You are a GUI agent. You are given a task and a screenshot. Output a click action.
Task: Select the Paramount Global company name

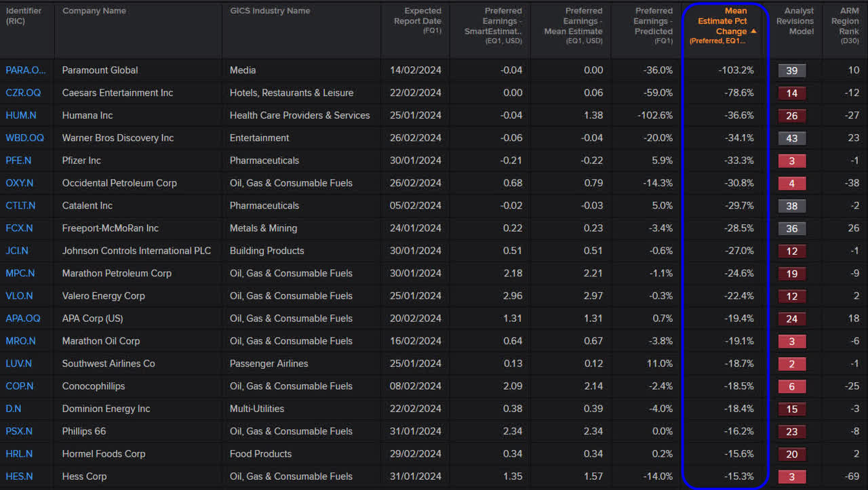tap(100, 70)
